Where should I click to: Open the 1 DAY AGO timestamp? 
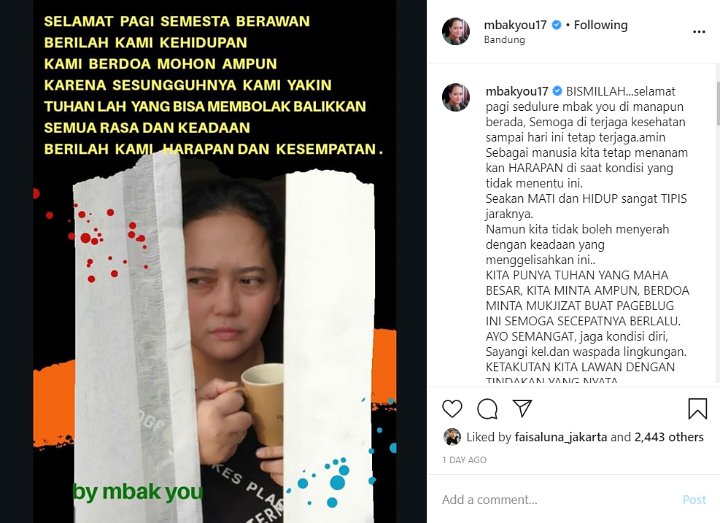coord(464,460)
